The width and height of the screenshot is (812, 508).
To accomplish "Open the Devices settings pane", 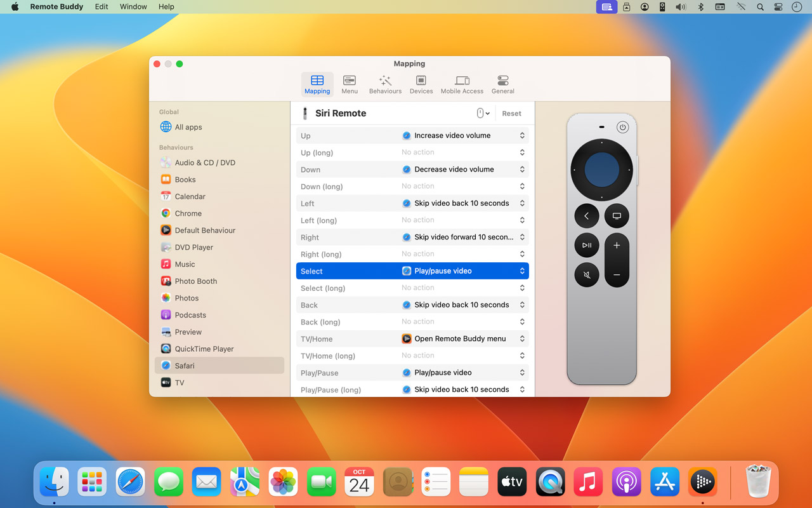I will (x=421, y=84).
